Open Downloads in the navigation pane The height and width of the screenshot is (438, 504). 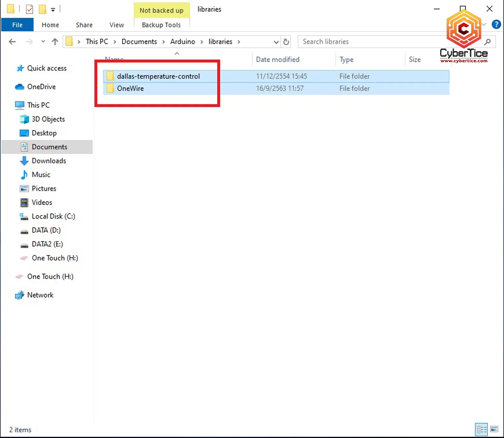[49, 161]
